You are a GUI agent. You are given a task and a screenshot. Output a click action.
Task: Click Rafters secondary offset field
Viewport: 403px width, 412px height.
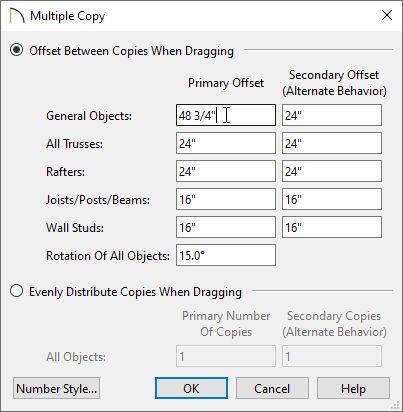pos(332,171)
